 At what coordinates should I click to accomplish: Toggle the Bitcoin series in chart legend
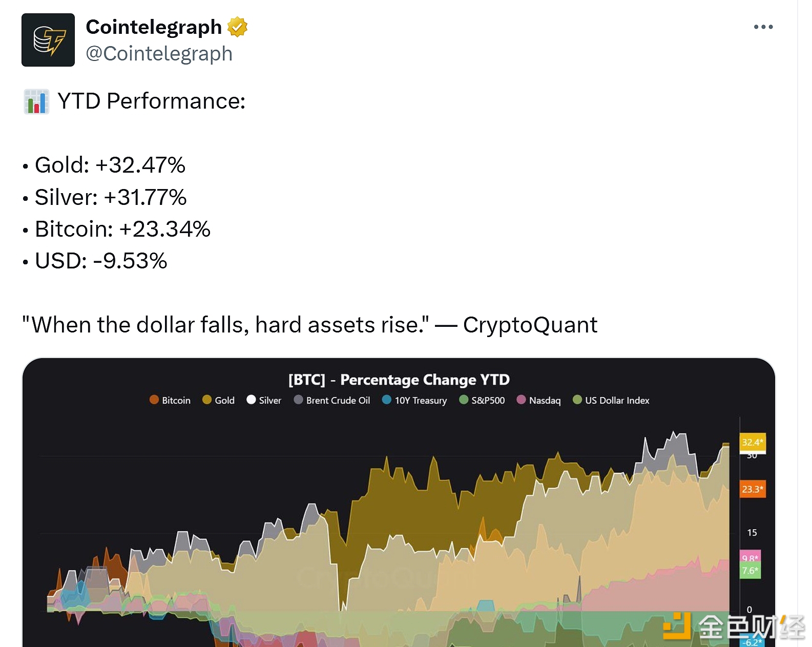(170, 400)
